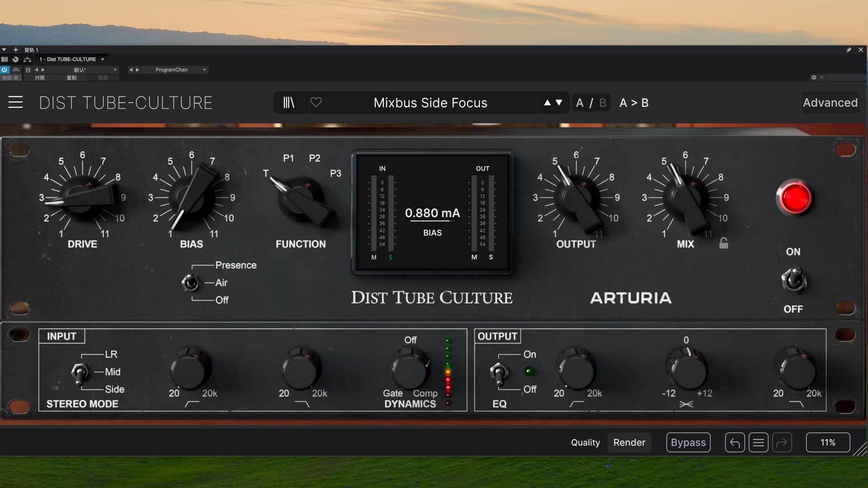Click the output EQ low-pass knob
This screenshot has height=488, width=868.
(795, 369)
